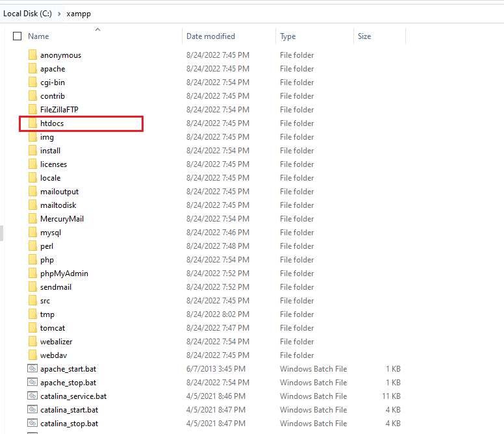Click the sort arrow above Name column
504x434 pixels.
pyautogui.click(x=97, y=29)
